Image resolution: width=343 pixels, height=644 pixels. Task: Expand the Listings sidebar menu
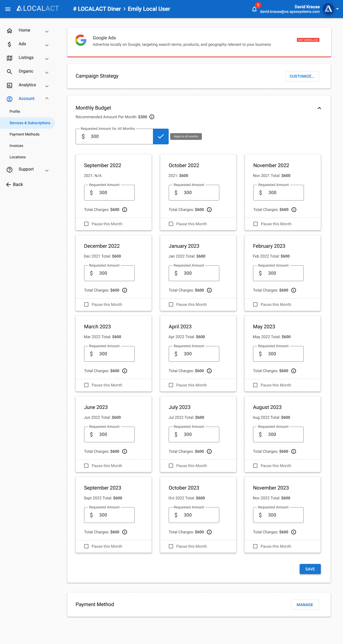click(47, 59)
